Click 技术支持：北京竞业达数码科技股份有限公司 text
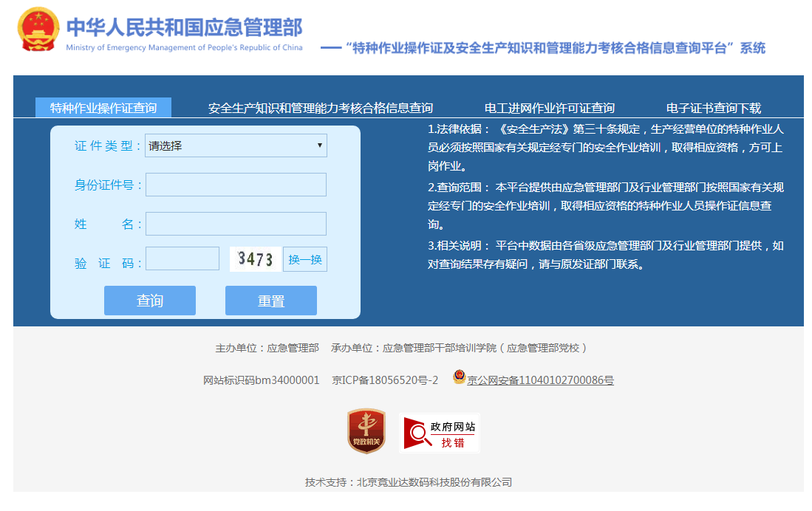The width and height of the screenshot is (812, 511). pyautogui.click(x=409, y=482)
